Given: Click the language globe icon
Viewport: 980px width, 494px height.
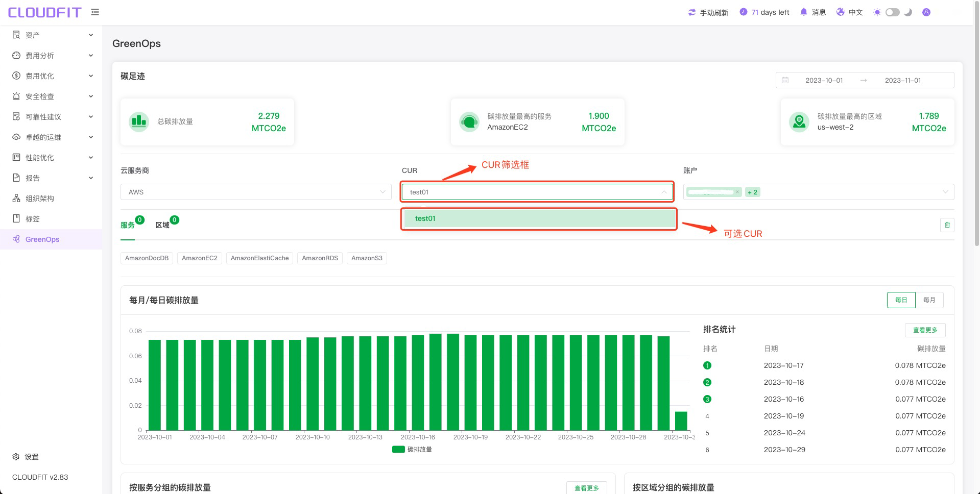Looking at the screenshot, I should click(x=841, y=12).
